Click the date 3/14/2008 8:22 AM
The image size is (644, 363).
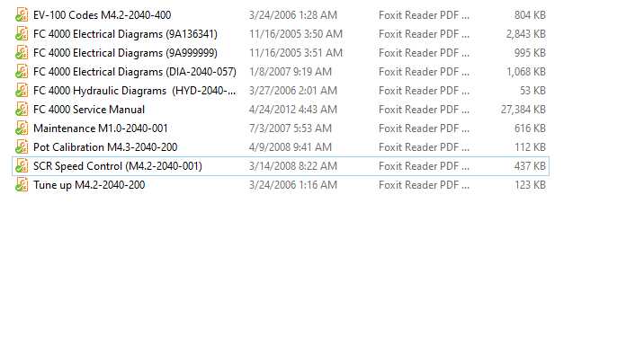click(293, 166)
